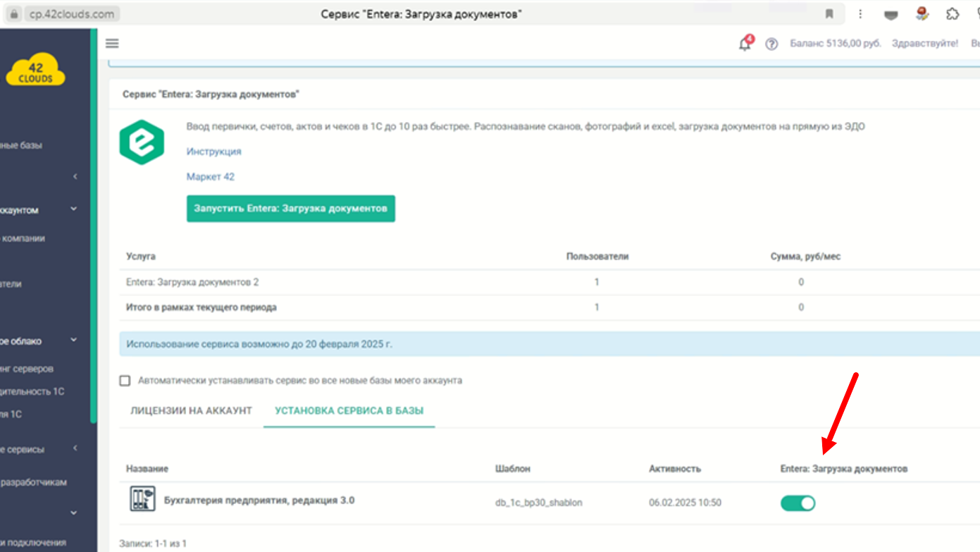Bookmark this page via address bar icon
The width and height of the screenshot is (980, 552).
pyautogui.click(x=829, y=14)
